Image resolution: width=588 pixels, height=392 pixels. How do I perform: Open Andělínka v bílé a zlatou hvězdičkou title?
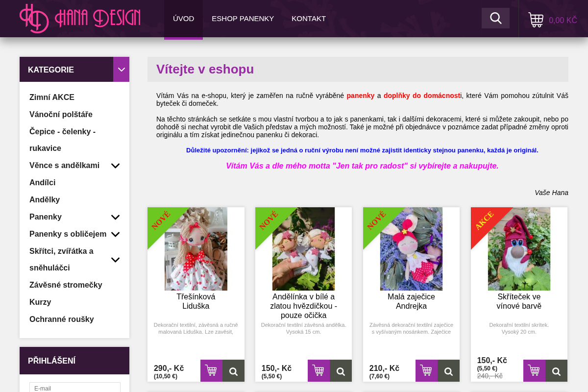click(303, 306)
